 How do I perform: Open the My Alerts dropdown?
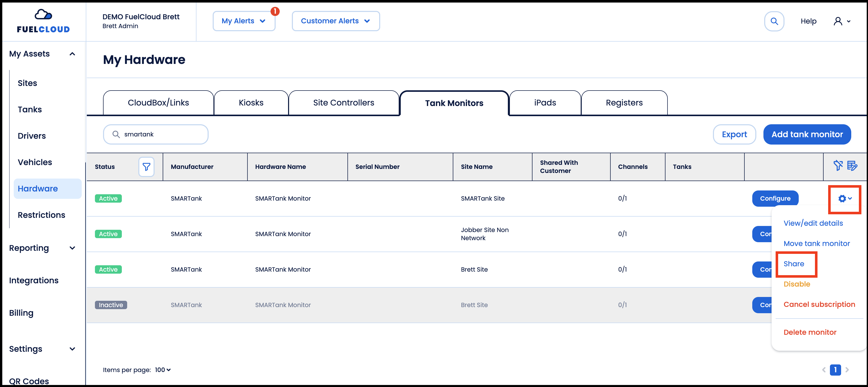[244, 21]
